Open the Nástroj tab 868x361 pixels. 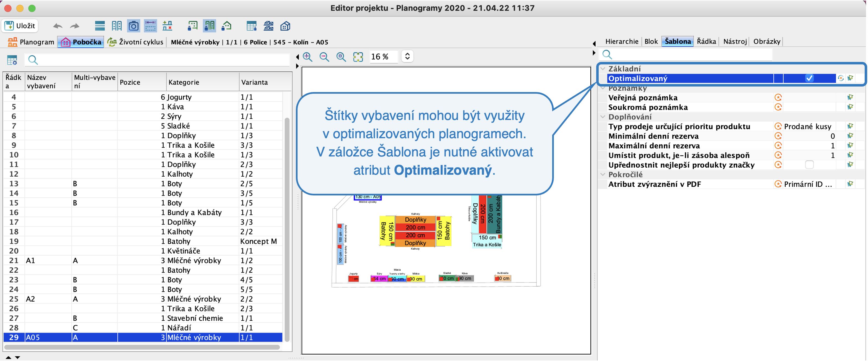click(x=735, y=41)
